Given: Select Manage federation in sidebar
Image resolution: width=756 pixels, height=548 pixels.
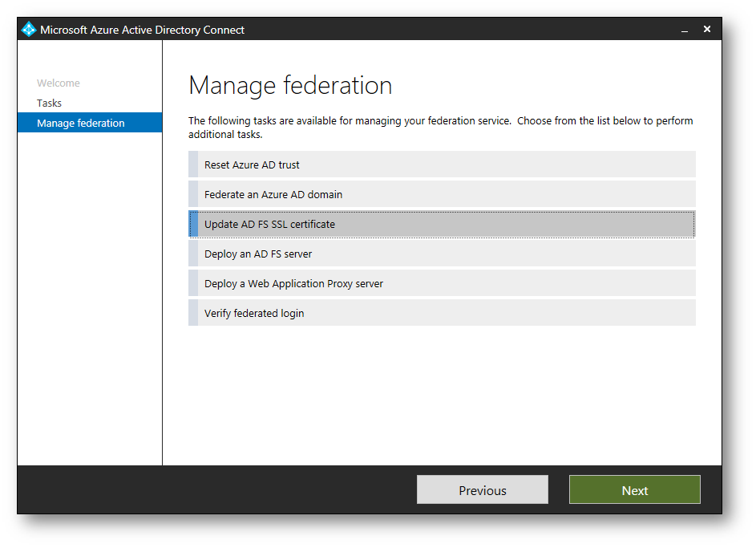Looking at the screenshot, I should (x=90, y=123).
